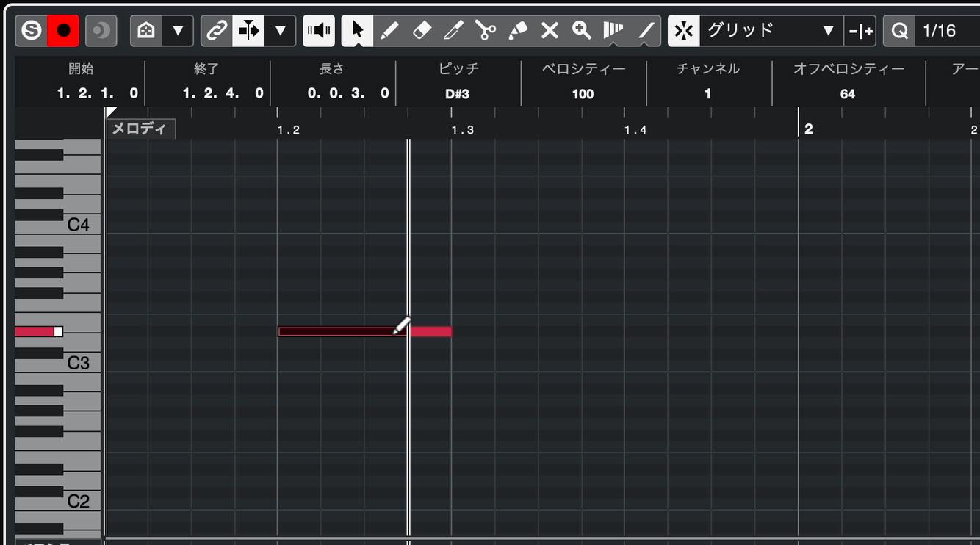This screenshot has height=545, width=980.
Task: Toggle Snap on/off button
Action: pyautogui.click(x=683, y=31)
